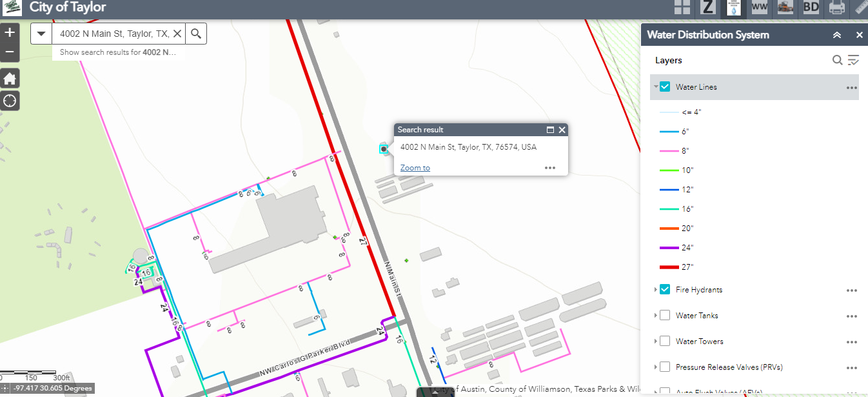Viewport: 868px width, 397px height.
Task: Collapse the Water Distribution System panel
Action: coord(836,35)
